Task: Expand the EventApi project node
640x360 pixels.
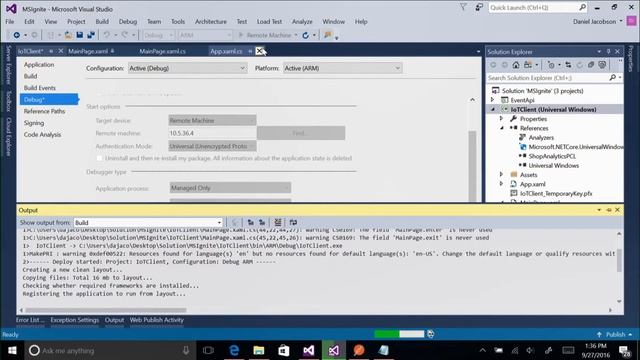Action: pyautogui.click(x=493, y=100)
